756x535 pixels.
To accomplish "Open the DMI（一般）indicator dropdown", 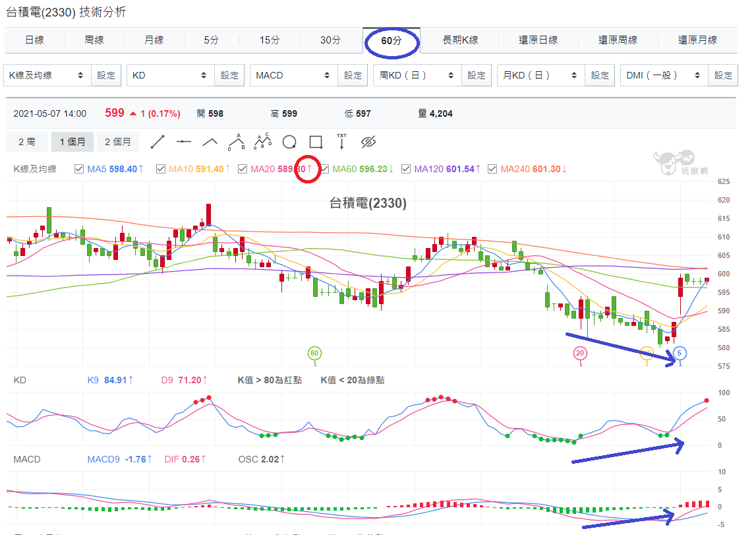I will (664, 75).
